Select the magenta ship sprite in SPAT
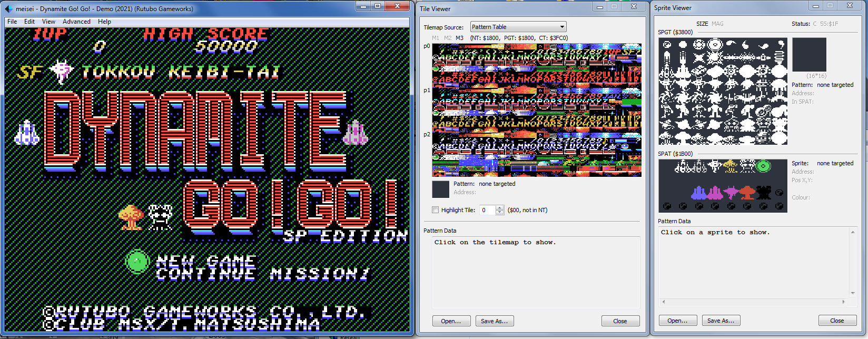The height and width of the screenshot is (339, 868). click(x=715, y=193)
